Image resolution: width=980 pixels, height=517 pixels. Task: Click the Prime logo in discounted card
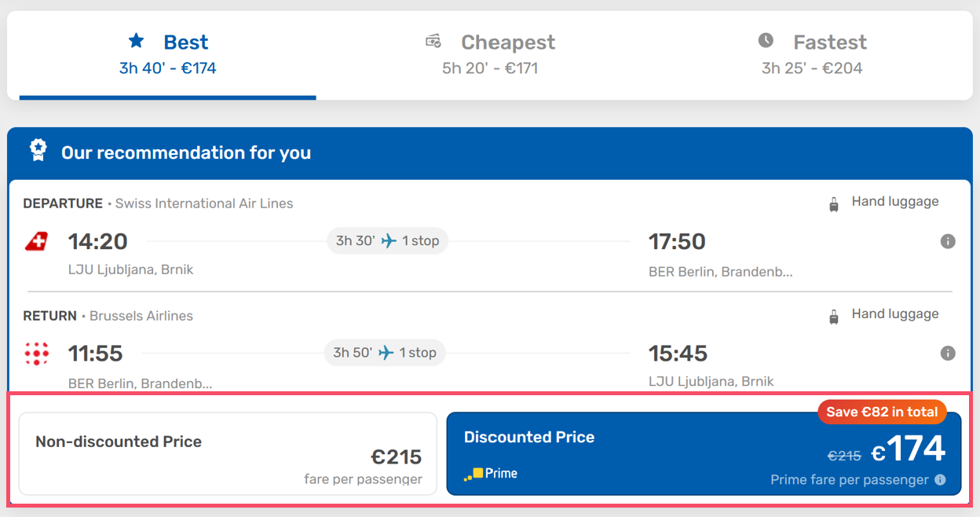coord(491,474)
